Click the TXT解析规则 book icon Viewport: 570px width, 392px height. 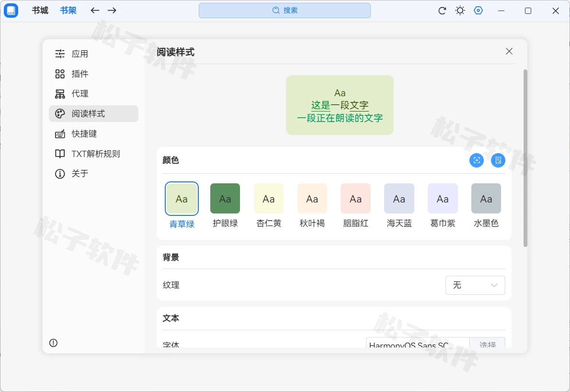pyautogui.click(x=60, y=154)
